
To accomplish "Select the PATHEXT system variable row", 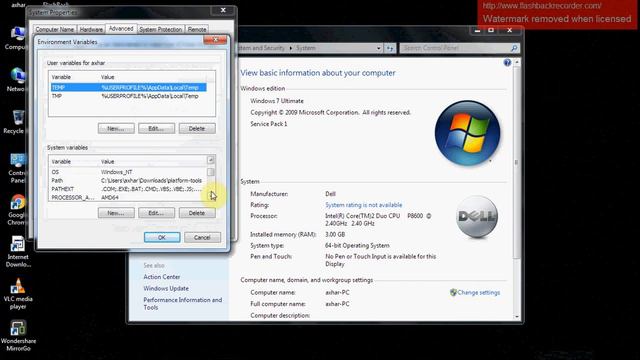I will [129, 189].
